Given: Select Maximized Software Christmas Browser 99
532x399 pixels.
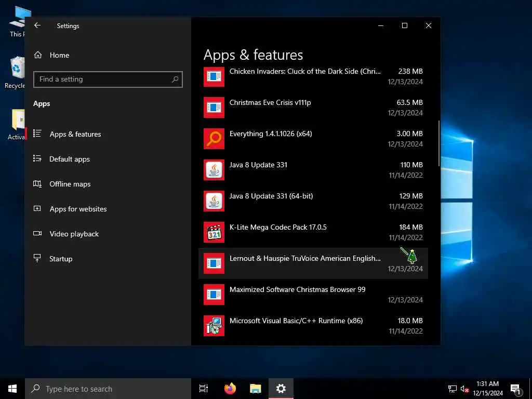Looking at the screenshot, I should [x=313, y=295].
